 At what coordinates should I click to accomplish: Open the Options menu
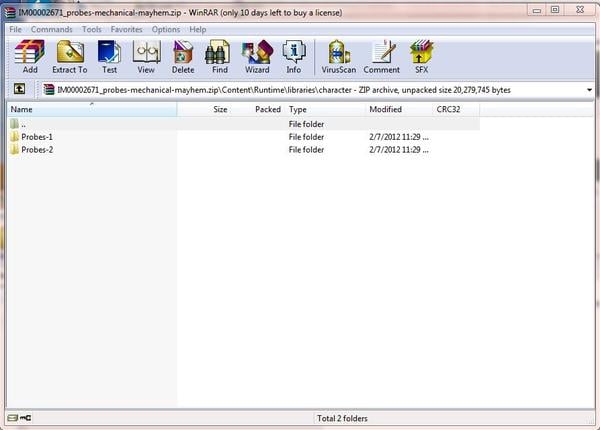click(x=166, y=29)
